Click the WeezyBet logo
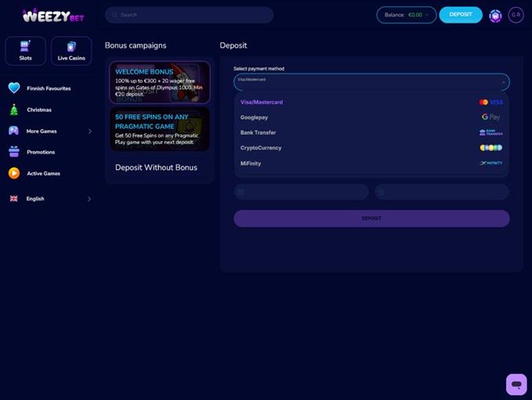 coord(53,15)
